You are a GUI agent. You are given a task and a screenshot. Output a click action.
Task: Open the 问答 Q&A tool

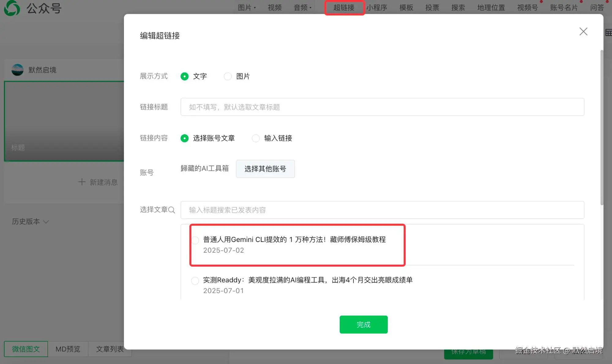coord(597,8)
